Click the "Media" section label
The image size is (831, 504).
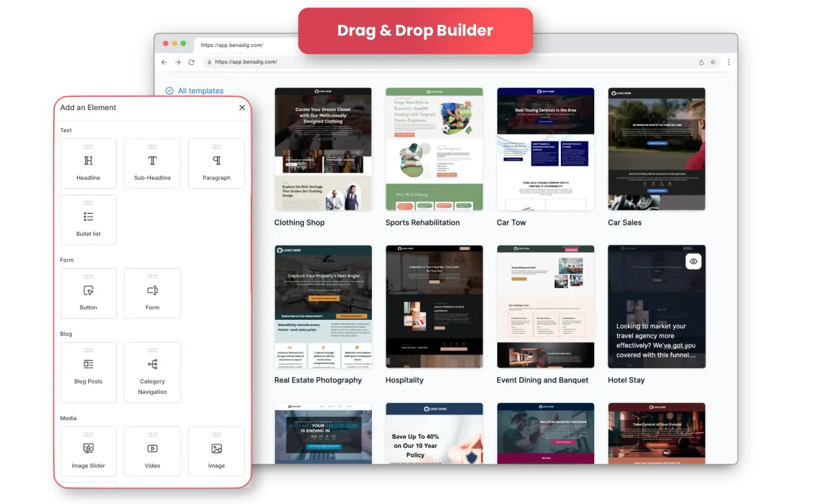point(69,418)
